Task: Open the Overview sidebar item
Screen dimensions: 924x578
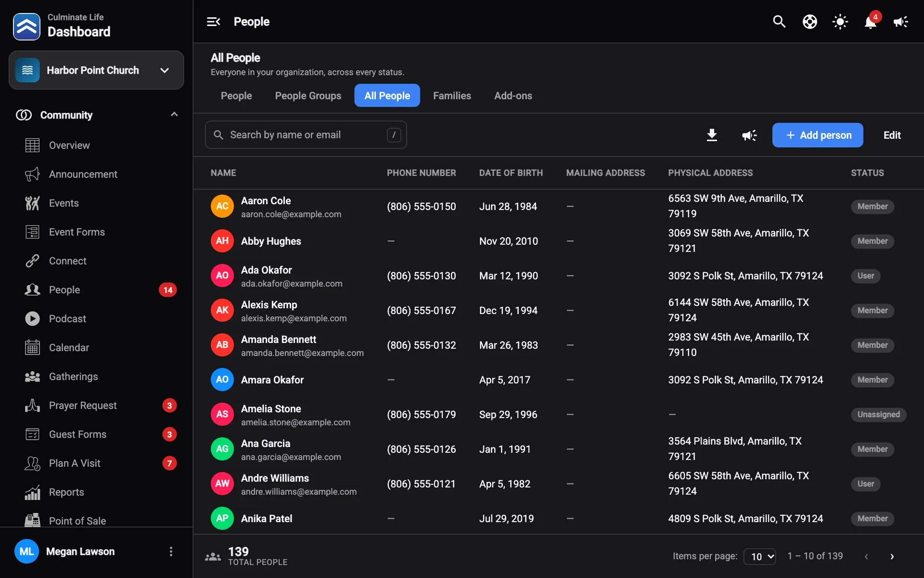Action: click(x=96, y=145)
